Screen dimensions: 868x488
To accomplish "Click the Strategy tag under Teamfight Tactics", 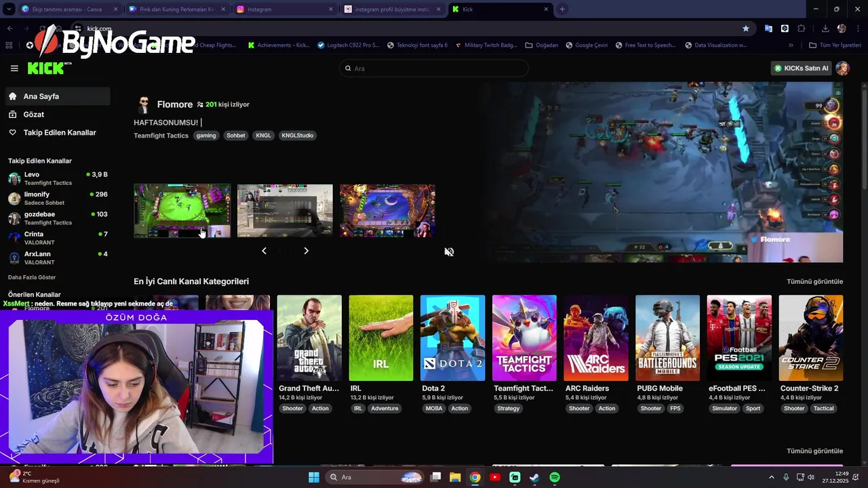I will click(509, 409).
